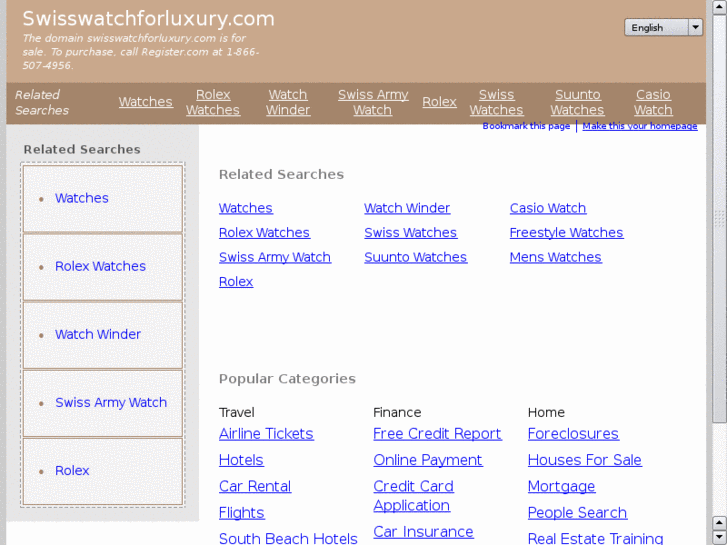Screen dimensions: 727x545
Task: Open Rolex Watches in the brown navigation bar
Action: tap(213, 102)
